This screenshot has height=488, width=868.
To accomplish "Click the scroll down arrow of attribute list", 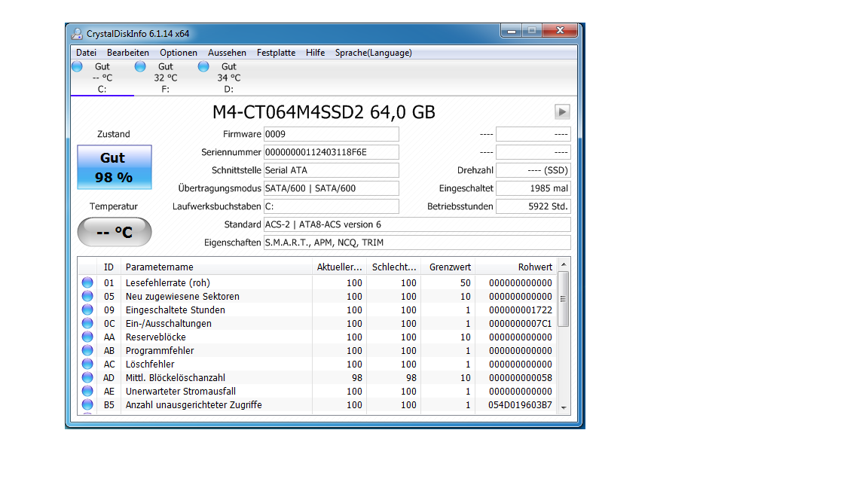I will [x=564, y=407].
